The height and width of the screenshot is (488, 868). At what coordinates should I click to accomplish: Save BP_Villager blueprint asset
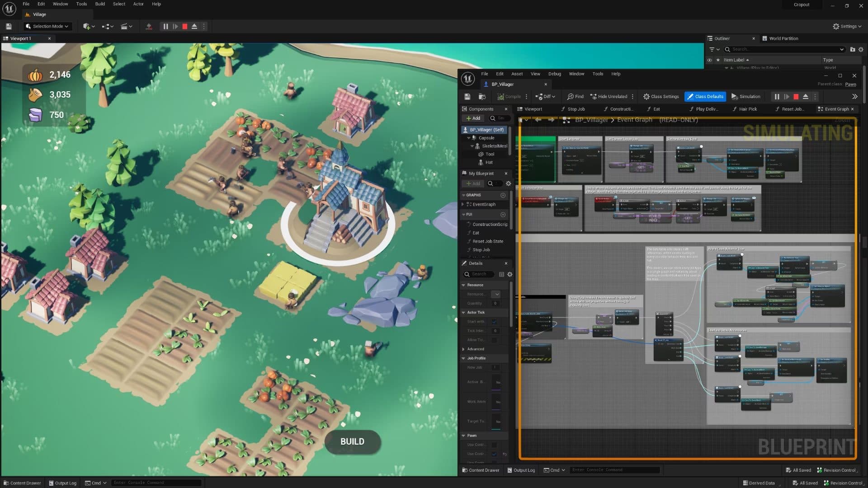pyautogui.click(x=467, y=97)
